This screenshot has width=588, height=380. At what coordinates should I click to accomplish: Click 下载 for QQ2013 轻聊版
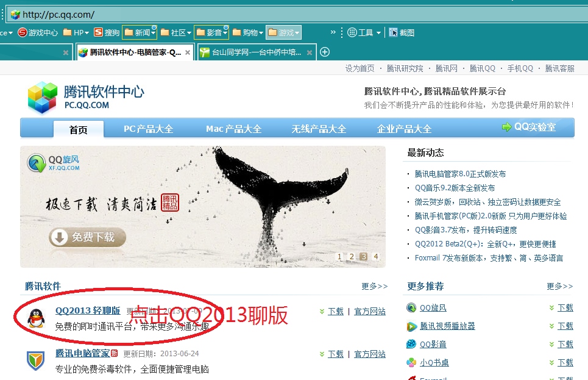click(x=336, y=311)
